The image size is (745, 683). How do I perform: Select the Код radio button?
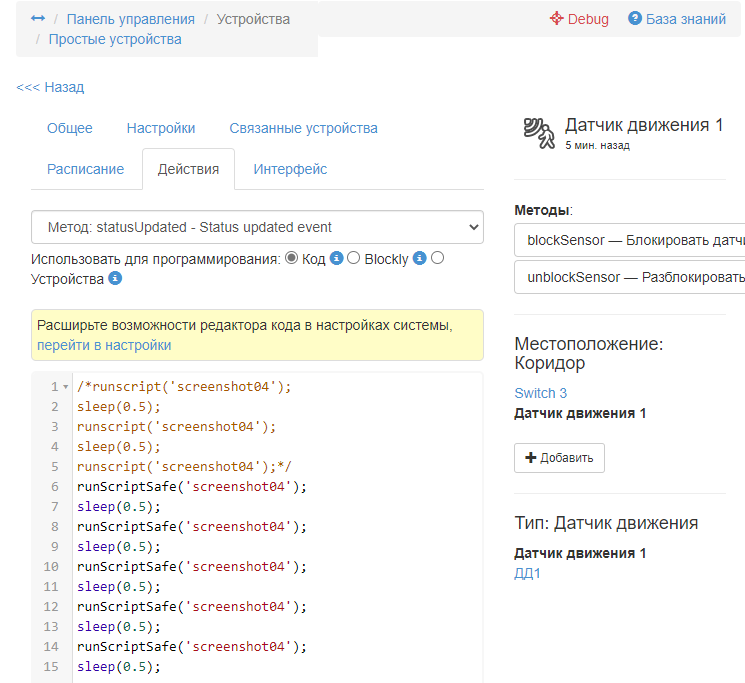pyautogui.click(x=292, y=258)
